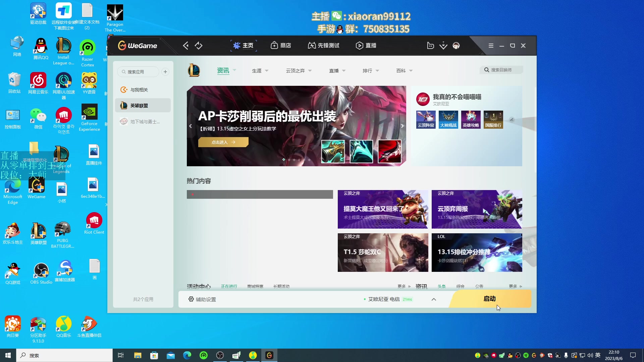Select 与我相关 in the sidebar
Screen dimensions: 644x362
[x=143, y=90]
